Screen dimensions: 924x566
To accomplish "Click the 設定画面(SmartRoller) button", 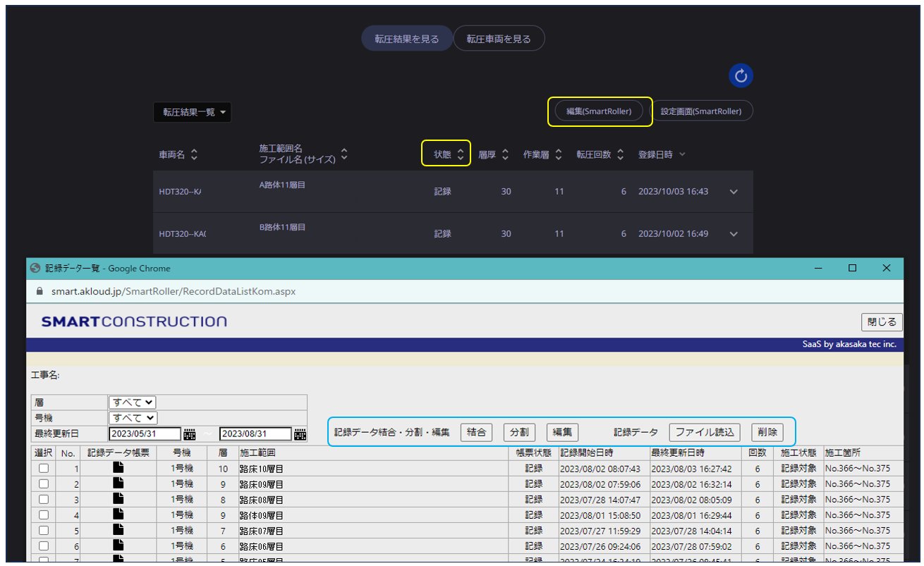I will pos(701,111).
